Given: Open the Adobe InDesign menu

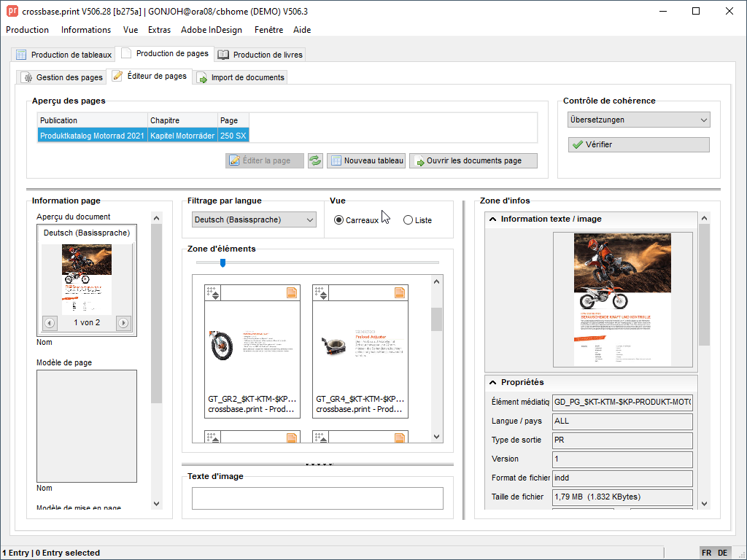Looking at the screenshot, I should click(212, 29).
